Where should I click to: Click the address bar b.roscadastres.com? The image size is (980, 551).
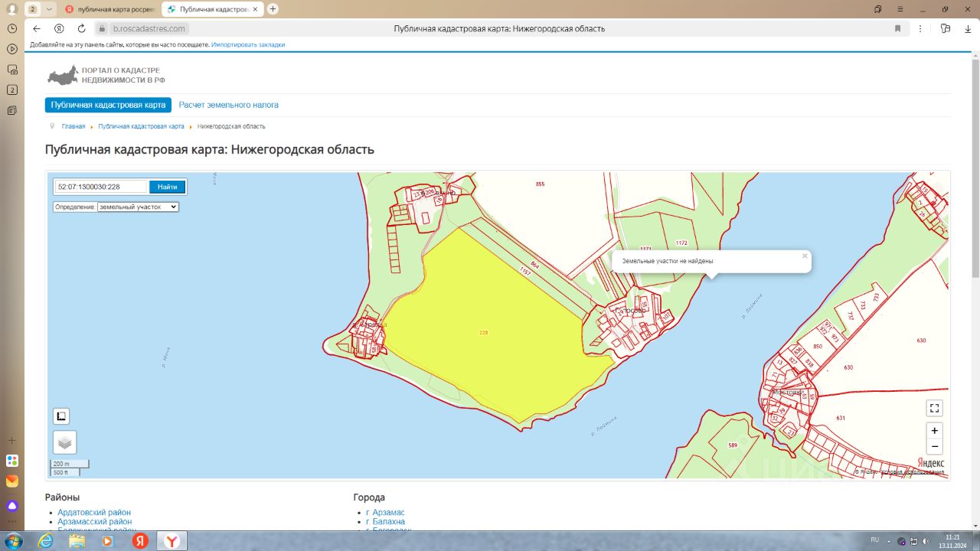(x=149, y=28)
